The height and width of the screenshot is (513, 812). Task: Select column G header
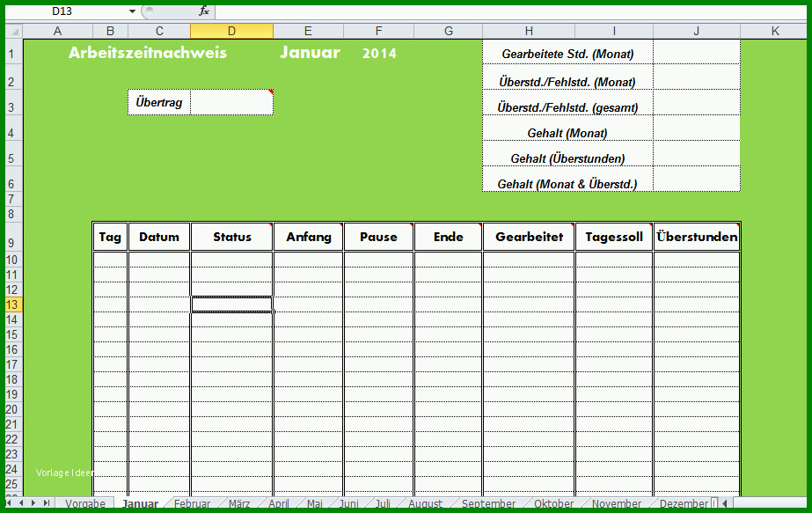449,31
